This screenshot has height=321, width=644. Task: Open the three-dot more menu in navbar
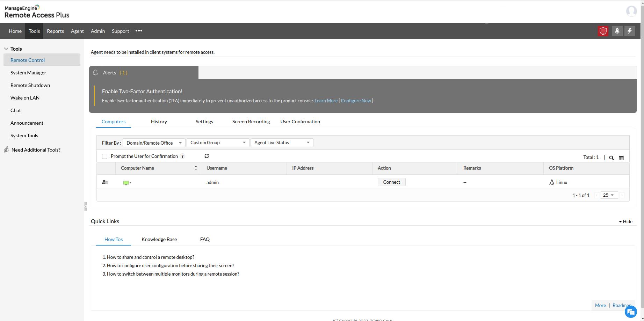click(139, 31)
